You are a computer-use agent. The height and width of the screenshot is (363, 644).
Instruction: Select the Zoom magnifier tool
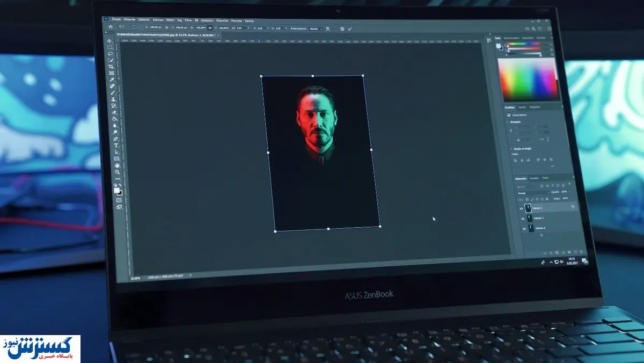tap(118, 172)
